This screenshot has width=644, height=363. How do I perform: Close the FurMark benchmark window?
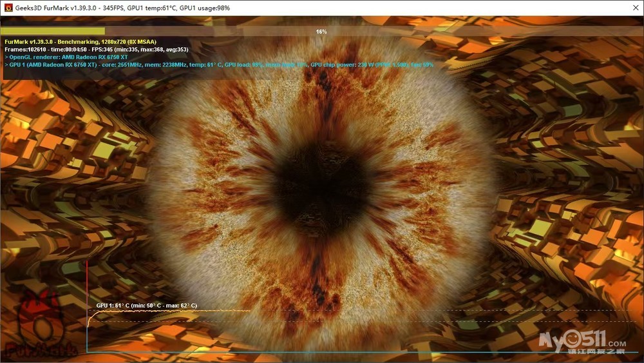coord(636,8)
